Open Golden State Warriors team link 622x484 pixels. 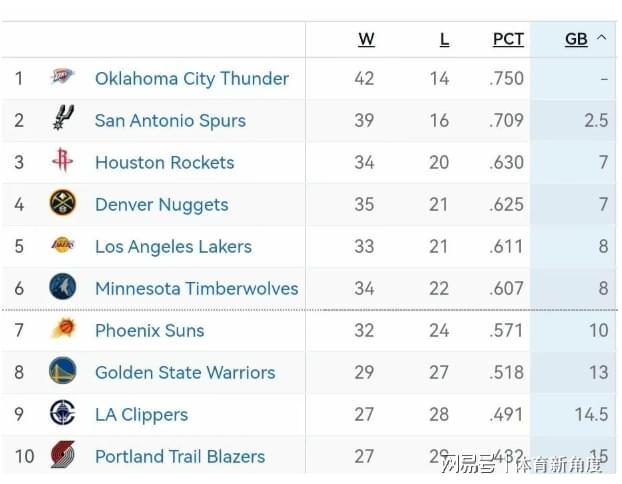point(185,372)
